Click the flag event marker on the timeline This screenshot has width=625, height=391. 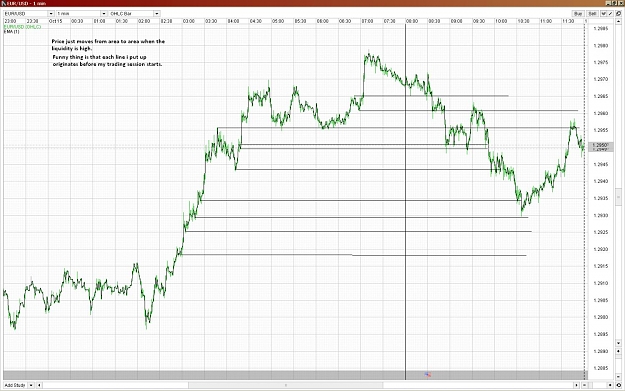[428, 375]
